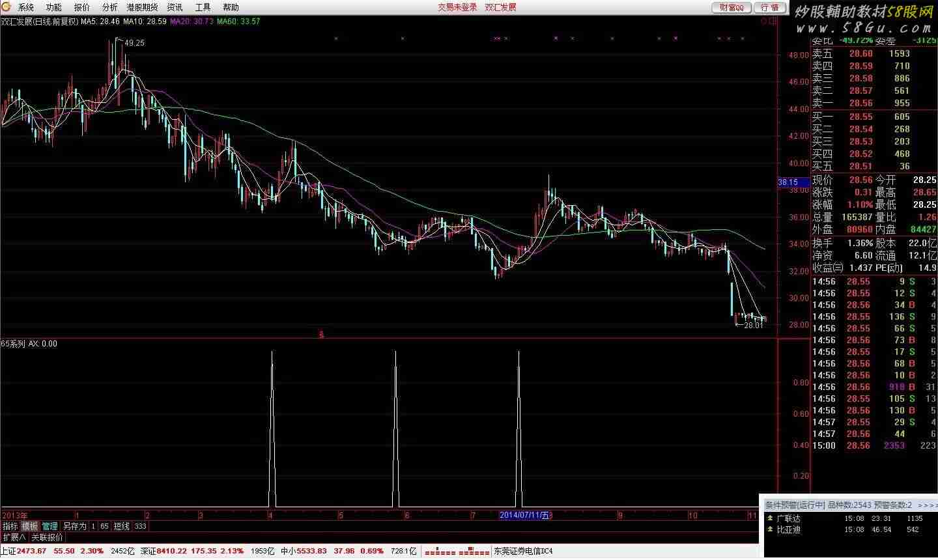The image size is (938, 560).
Task: Open the 功能 menu
Action: pos(54,7)
